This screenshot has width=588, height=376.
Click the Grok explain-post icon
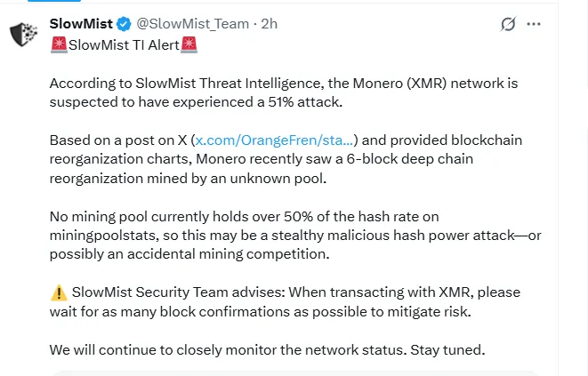point(508,24)
